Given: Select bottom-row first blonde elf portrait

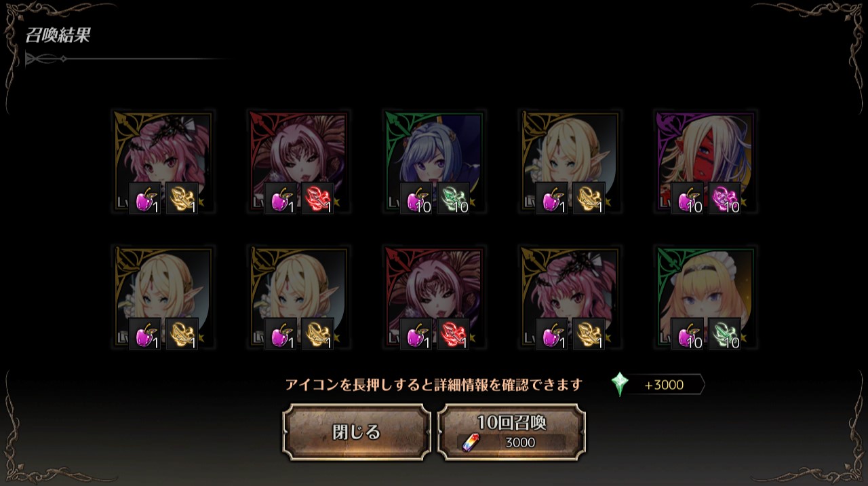Looking at the screenshot, I should (x=163, y=297).
